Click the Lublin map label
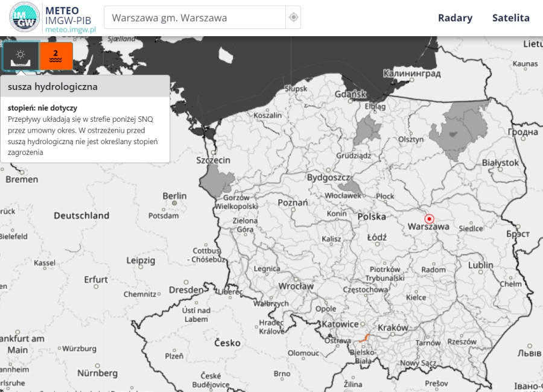The height and width of the screenshot is (392, 543). [x=481, y=265]
